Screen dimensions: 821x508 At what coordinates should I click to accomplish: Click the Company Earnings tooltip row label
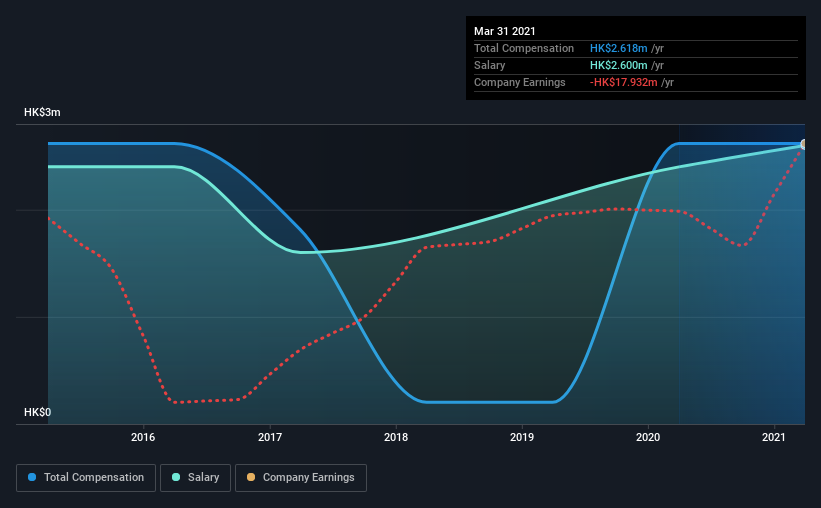(x=519, y=83)
